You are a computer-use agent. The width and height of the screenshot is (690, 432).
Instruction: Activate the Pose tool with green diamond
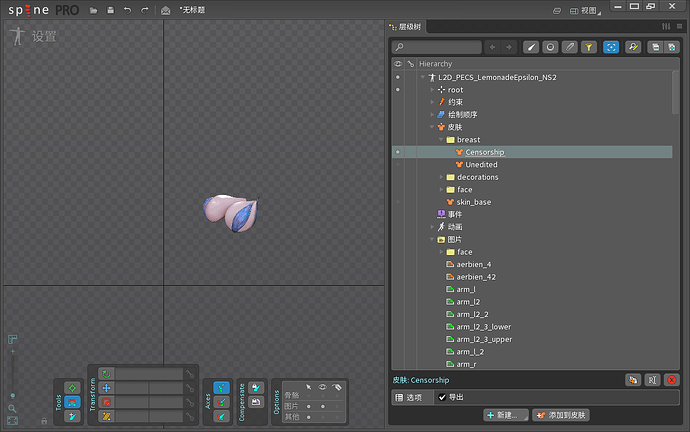tap(72, 388)
